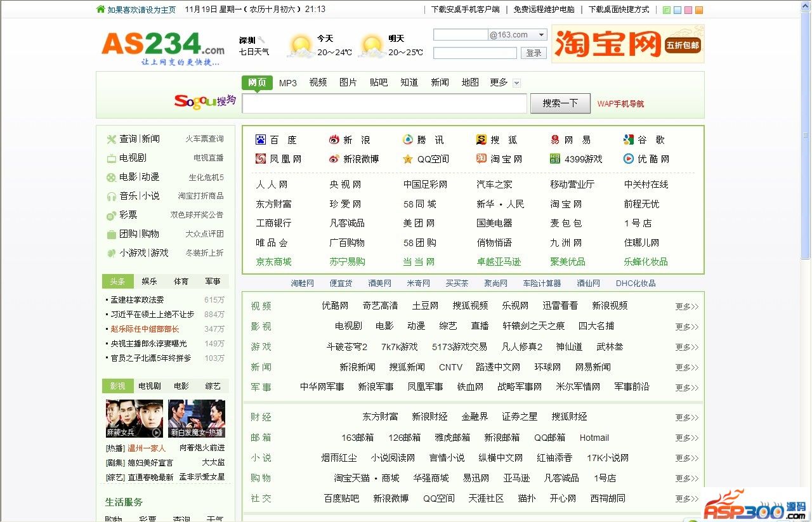Expand 更多>> in the 购物 row

[686, 478]
